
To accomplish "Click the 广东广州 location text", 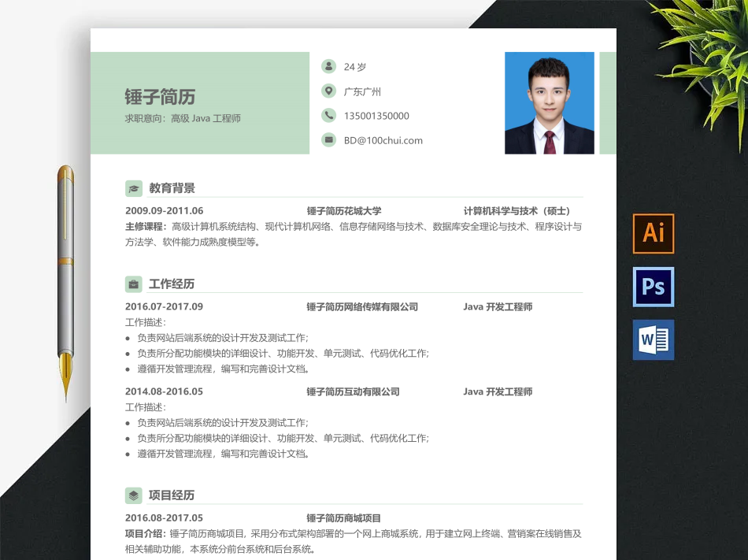I will [362, 91].
